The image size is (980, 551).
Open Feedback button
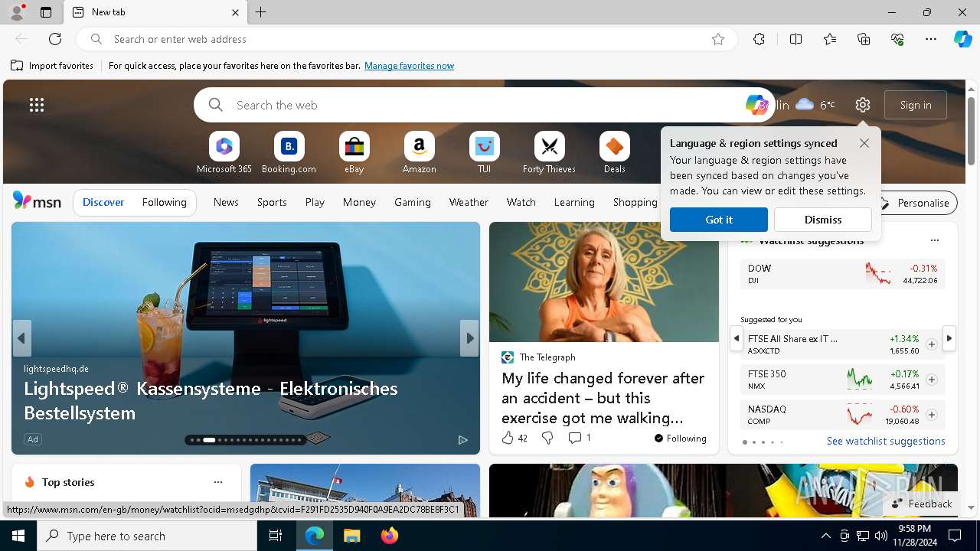pyautogui.click(x=922, y=504)
